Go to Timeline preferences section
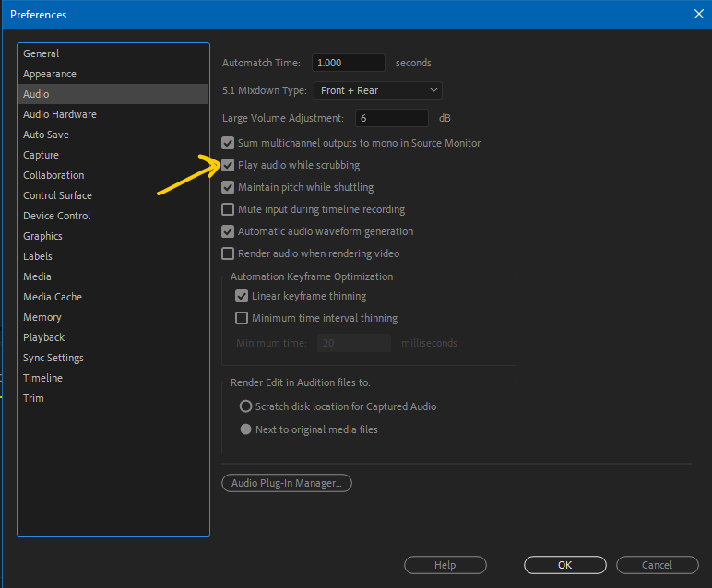 (43, 378)
